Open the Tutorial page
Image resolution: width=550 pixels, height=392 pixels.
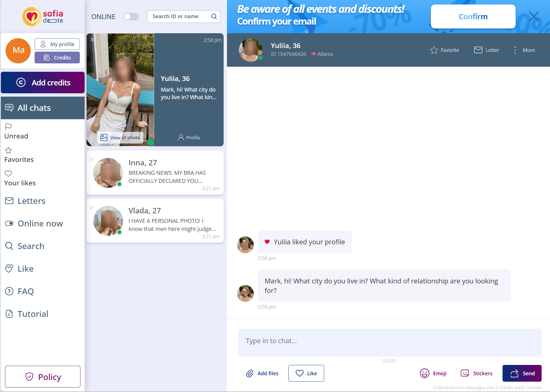click(x=27, y=314)
